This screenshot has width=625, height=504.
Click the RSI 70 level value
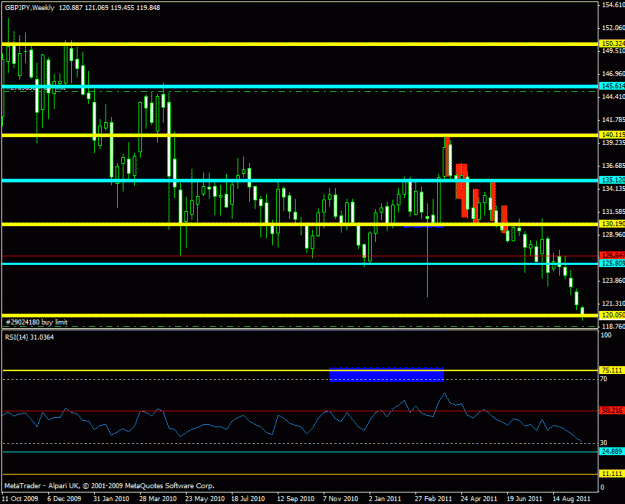pyautogui.click(x=603, y=379)
